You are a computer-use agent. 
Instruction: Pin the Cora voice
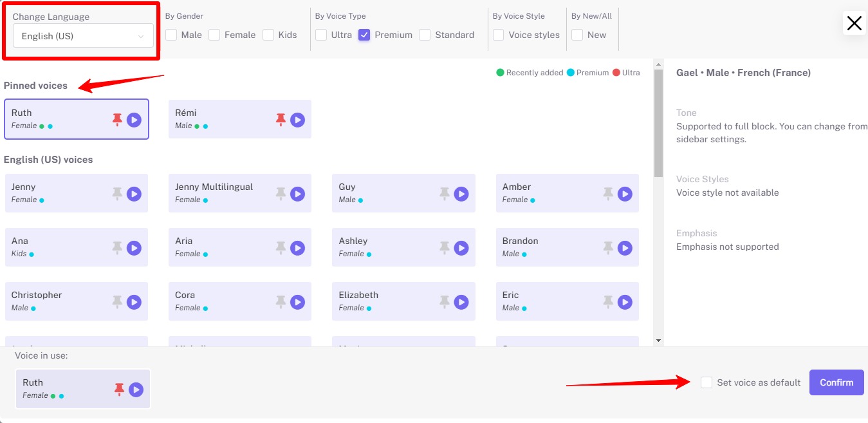[281, 302]
